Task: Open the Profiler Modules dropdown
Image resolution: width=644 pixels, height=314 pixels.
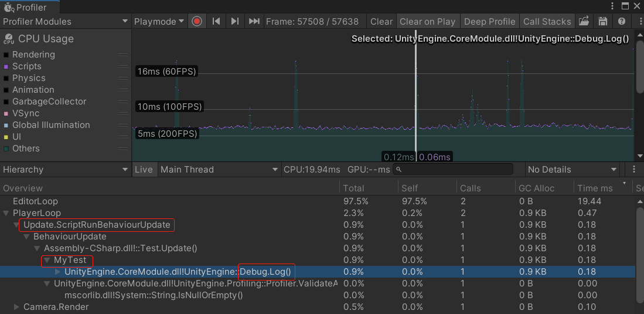Action: (65, 21)
